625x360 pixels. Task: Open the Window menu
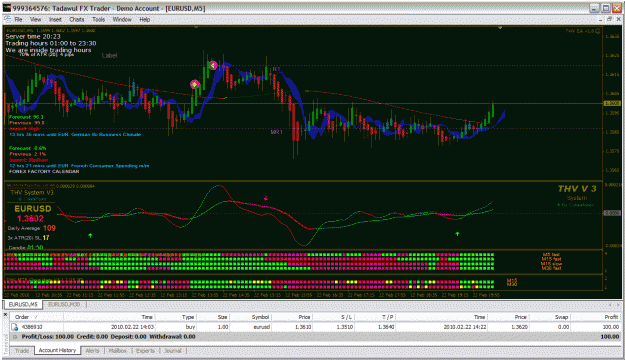pyautogui.click(x=122, y=19)
